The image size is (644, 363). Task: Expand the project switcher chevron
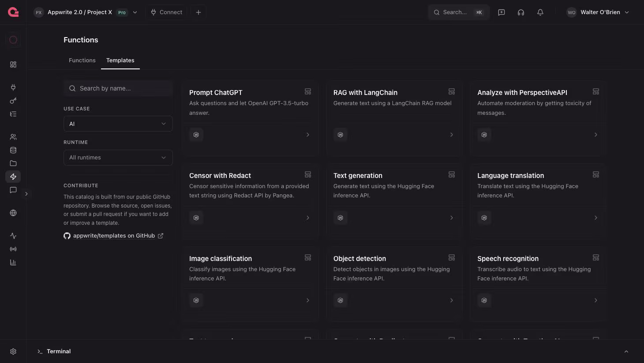point(135,12)
